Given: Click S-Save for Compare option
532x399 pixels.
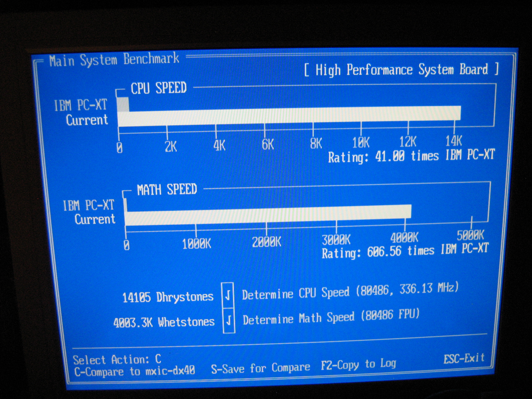Looking at the screenshot, I should [260, 368].
